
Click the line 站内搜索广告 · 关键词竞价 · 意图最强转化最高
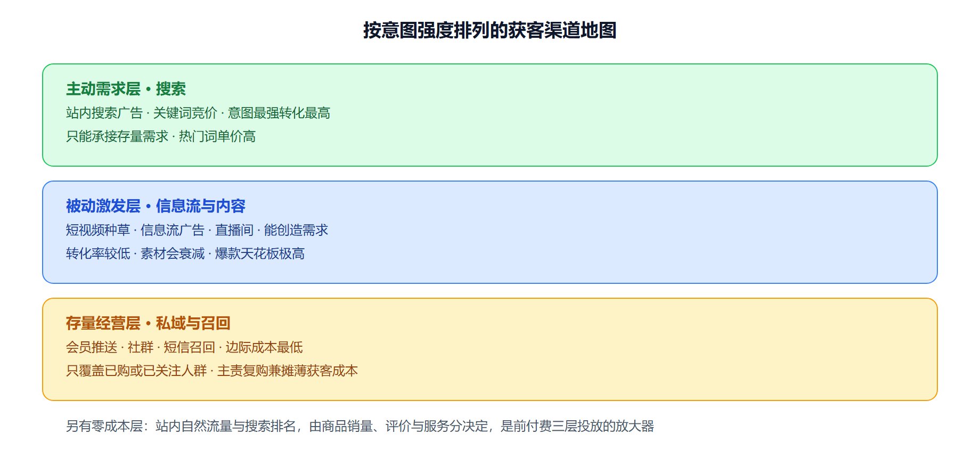point(198,113)
